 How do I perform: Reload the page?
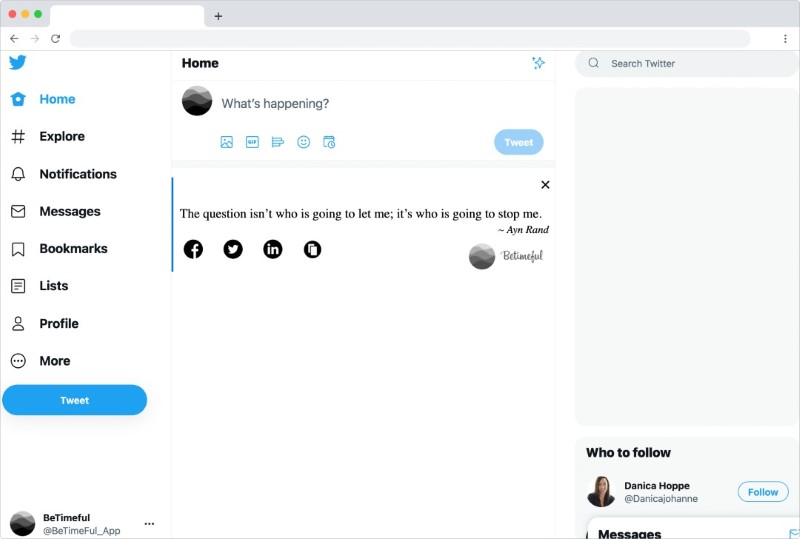pyautogui.click(x=56, y=38)
